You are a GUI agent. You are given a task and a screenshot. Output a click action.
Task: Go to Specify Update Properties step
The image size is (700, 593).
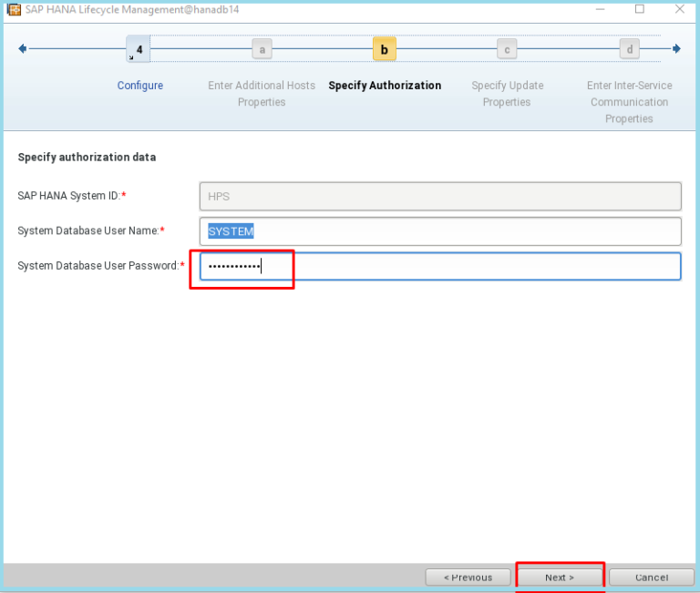point(507,93)
